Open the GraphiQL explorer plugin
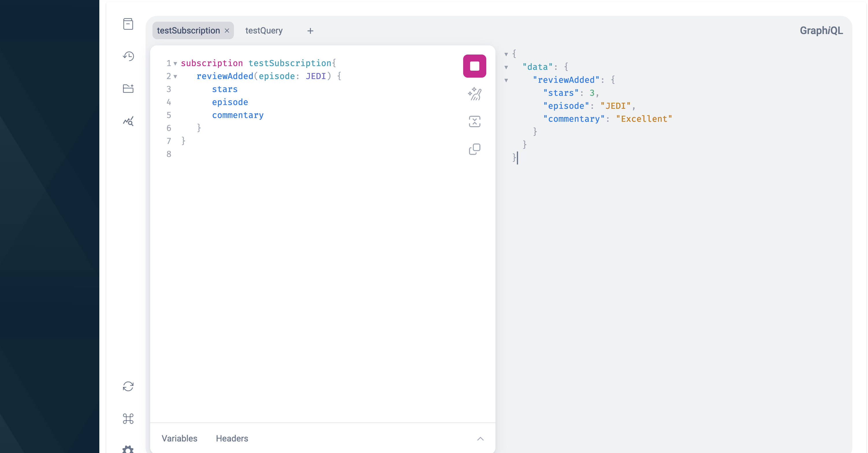The height and width of the screenshot is (453, 868). coord(128,89)
